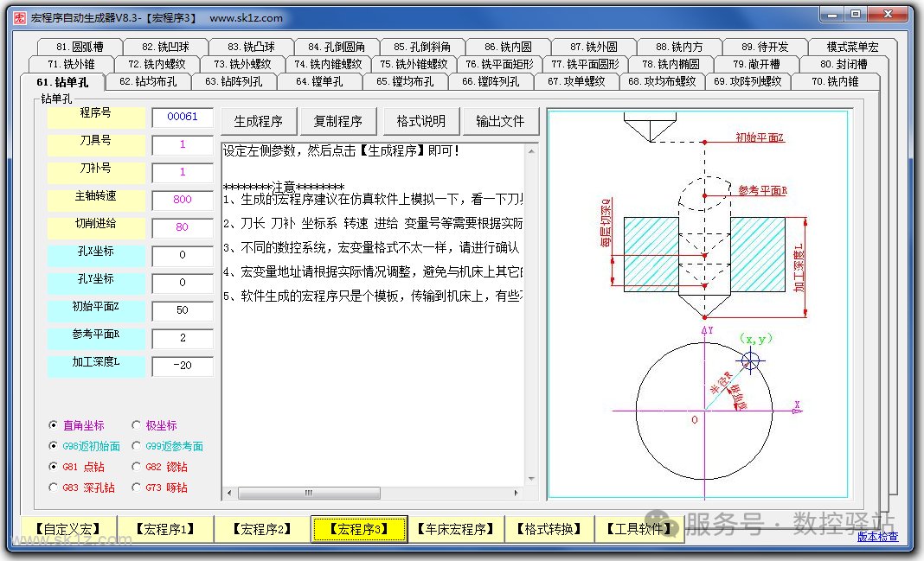This screenshot has width=924, height=561.
Task: Click 程序号 input field
Action: 182,118
